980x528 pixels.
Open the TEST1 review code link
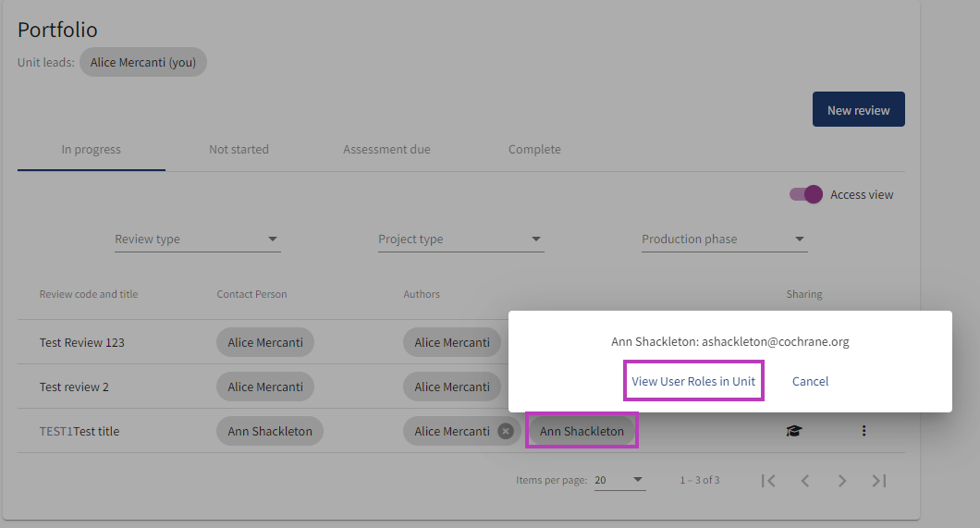coord(55,431)
